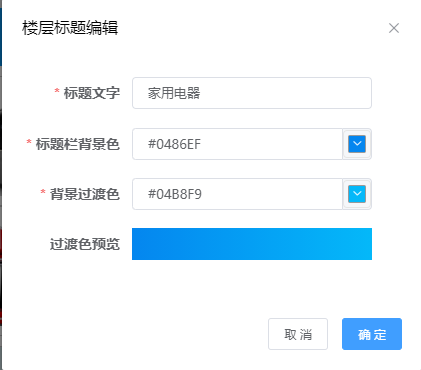The height and width of the screenshot is (370, 421).
Task: Click the red asterisk beside 标题文字
Action: point(57,91)
